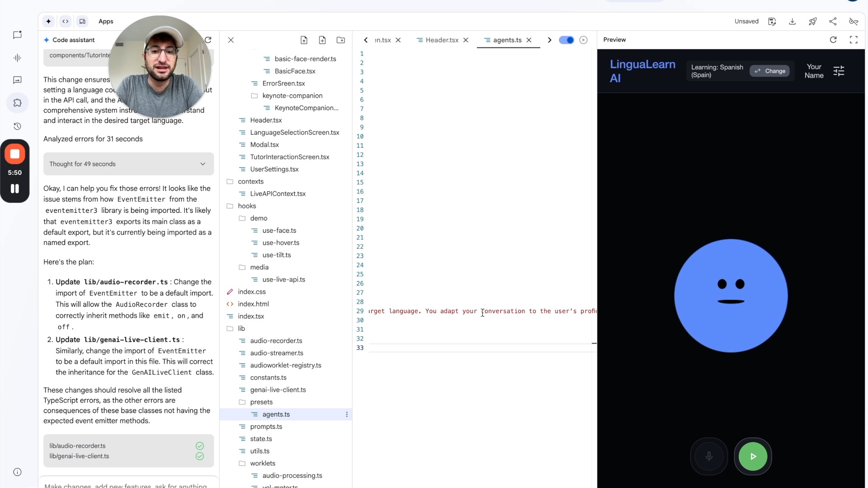Screen dimensions: 868x488
Task: Click the responsive device preview icon
Action: (82, 21)
